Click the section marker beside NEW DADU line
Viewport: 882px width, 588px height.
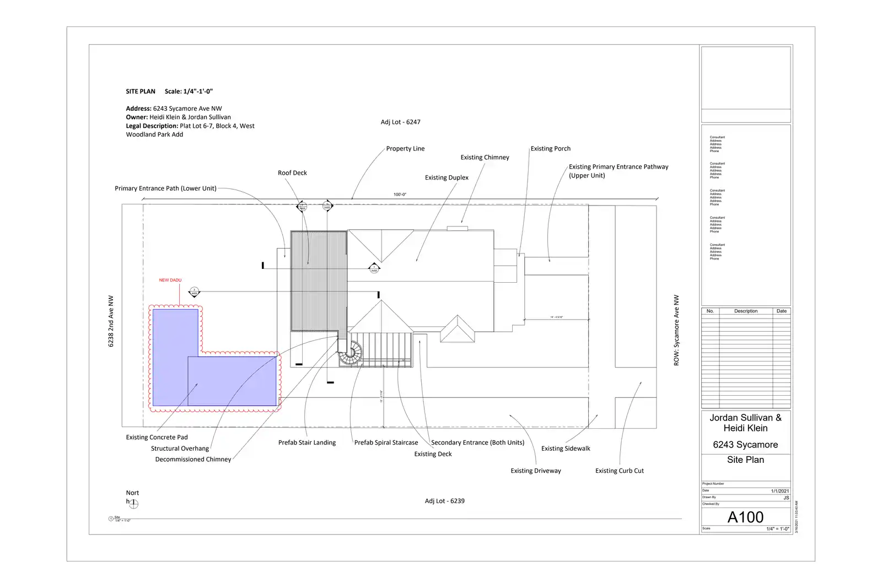coord(194,292)
